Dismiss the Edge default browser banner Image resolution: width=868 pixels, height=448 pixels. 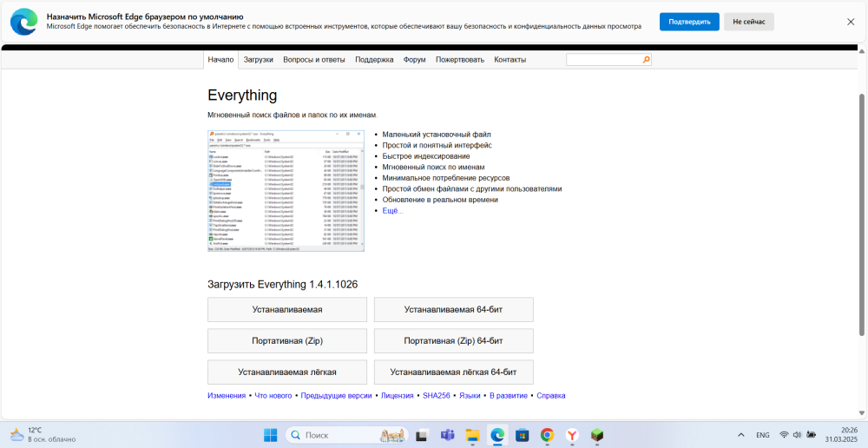coord(851,22)
